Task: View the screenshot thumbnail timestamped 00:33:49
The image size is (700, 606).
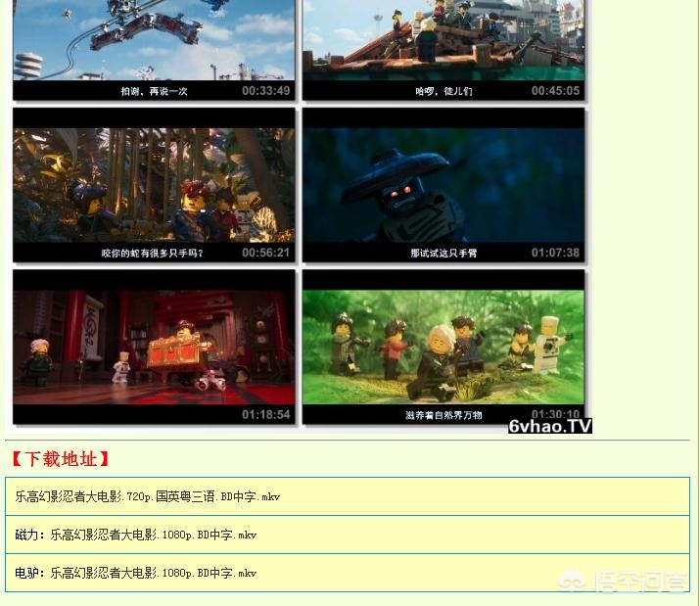Action: (154, 50)
